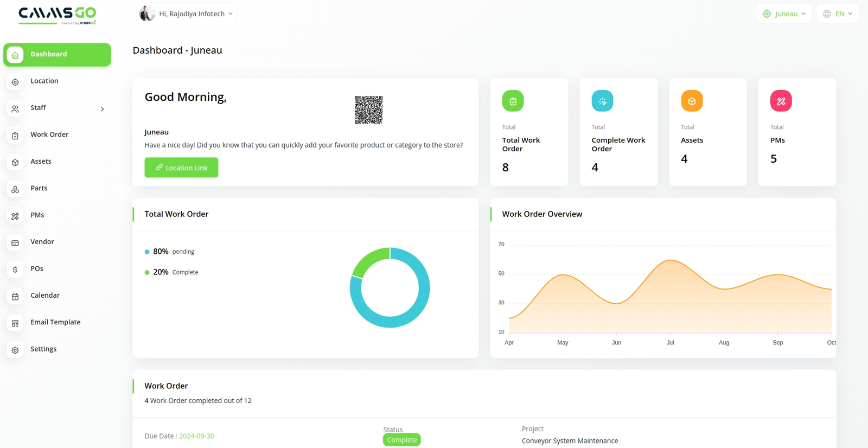The width and height of the screenshot is (868, 448).
Task: Click the Location Link button
Action: pos(181,168)
